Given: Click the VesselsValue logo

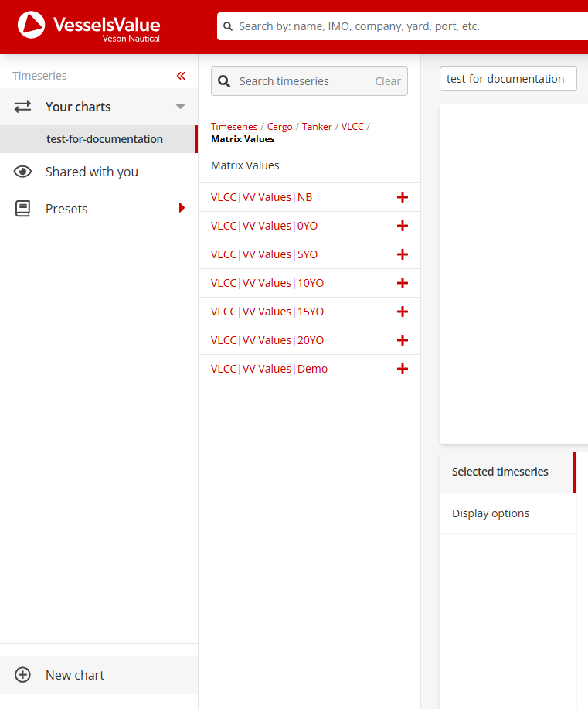Looking at the screenshot, I should [89, 26].
